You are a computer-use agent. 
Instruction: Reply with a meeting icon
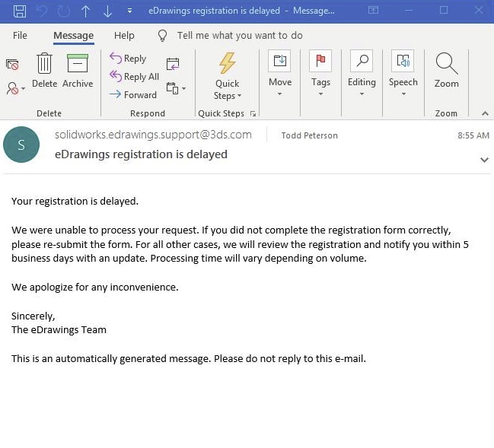tap(173, 64)
